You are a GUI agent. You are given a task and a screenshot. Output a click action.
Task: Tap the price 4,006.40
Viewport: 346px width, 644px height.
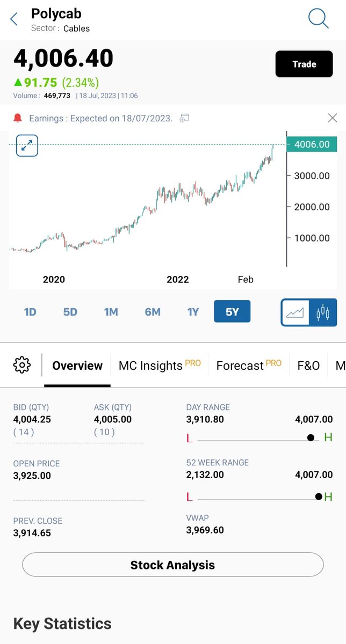[63, 58]
